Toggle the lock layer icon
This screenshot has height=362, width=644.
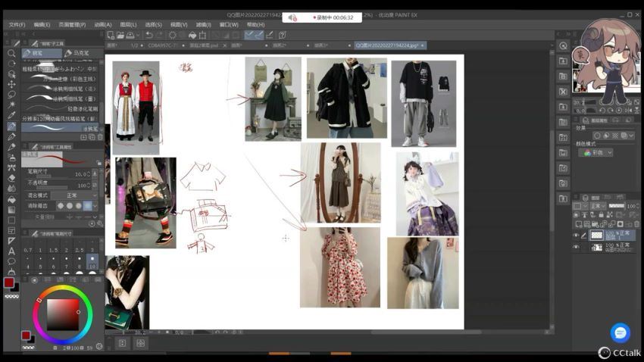click(x=602, y=214)
